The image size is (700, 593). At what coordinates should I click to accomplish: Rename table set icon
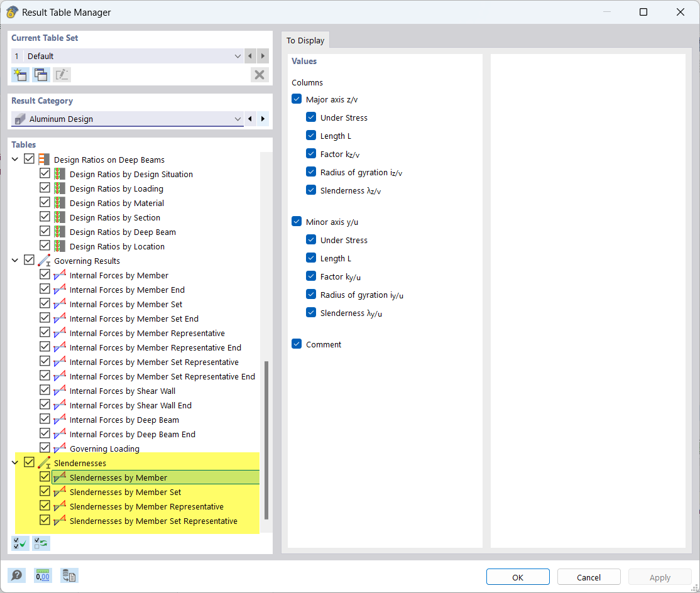(x=62, y=75)
